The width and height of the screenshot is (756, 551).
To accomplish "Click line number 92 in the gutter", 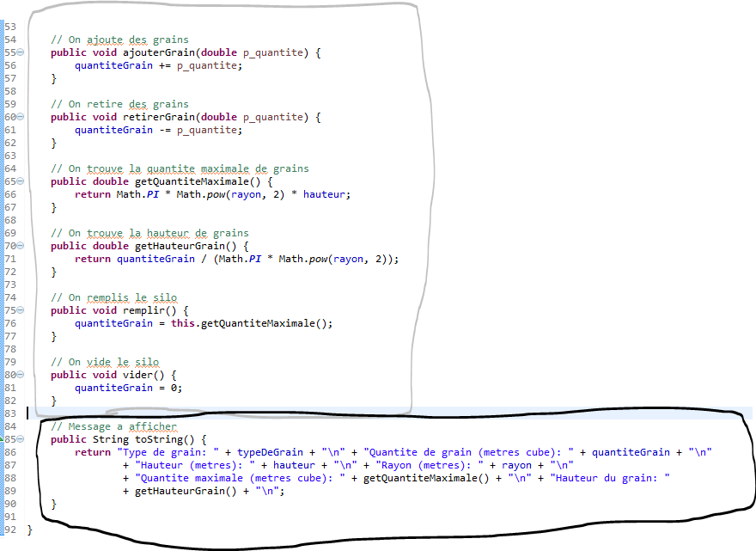I will tap(9, 530).
